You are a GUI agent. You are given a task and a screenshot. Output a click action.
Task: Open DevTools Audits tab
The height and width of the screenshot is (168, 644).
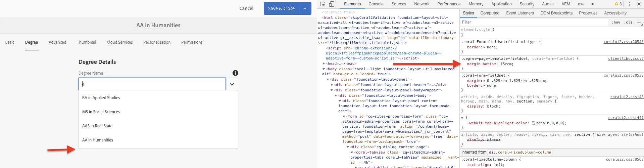(548, 4)
